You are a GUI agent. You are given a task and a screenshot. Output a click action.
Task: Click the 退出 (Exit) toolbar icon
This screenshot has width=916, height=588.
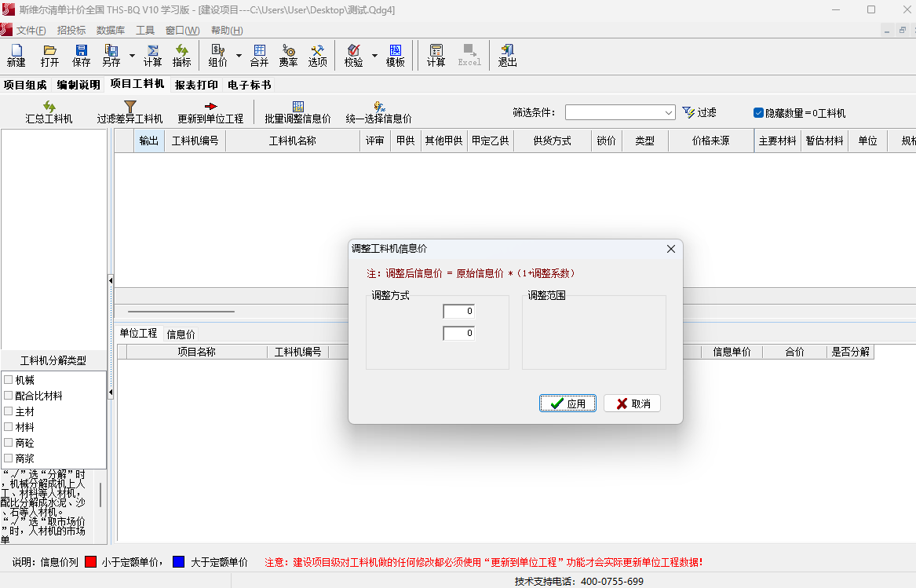coord(507,56)
